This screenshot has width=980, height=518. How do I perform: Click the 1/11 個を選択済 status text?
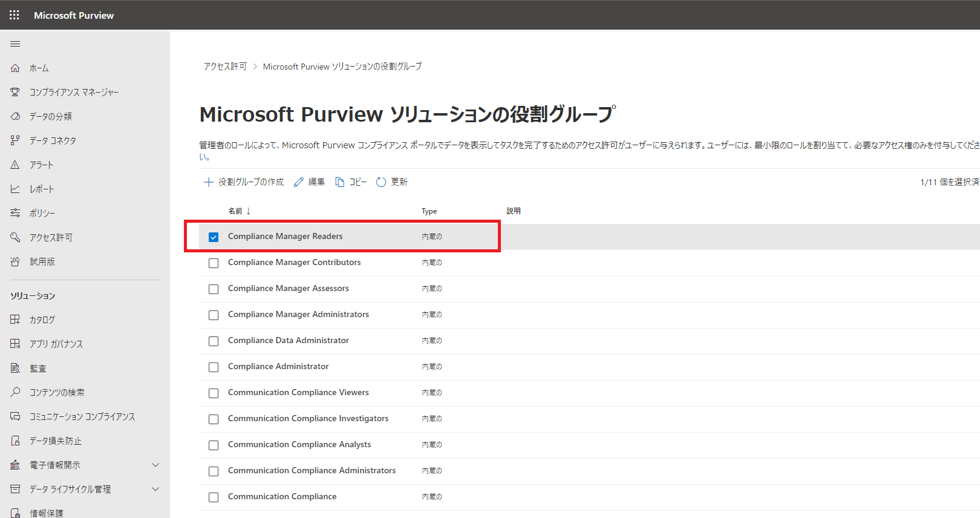pos(950,182)
